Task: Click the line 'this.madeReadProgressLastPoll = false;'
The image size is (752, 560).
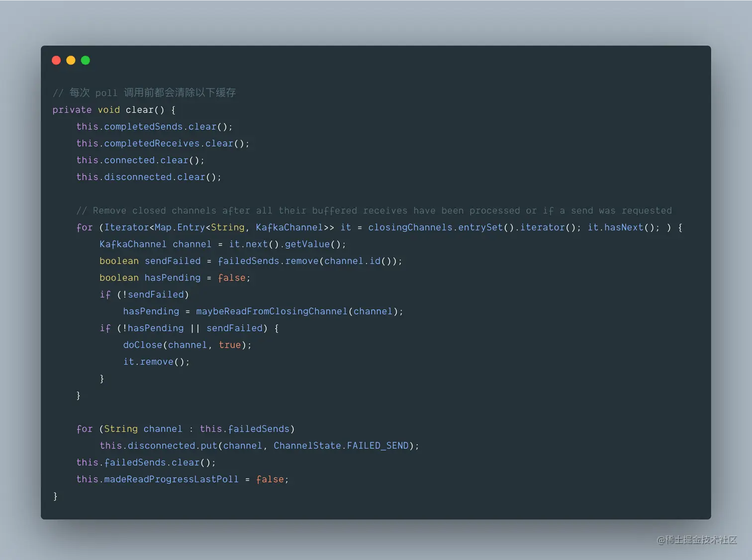Action: [x=183, y=479]
